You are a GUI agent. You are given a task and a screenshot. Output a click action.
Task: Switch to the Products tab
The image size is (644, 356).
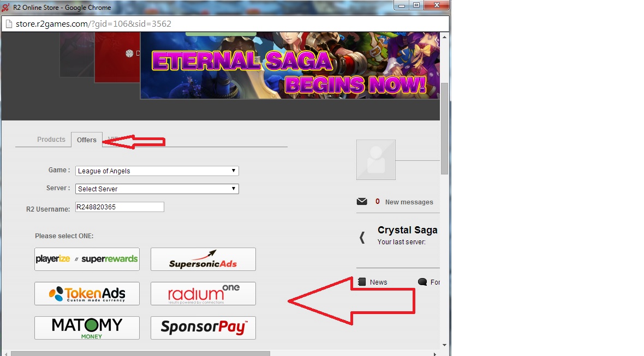[51, 140]
